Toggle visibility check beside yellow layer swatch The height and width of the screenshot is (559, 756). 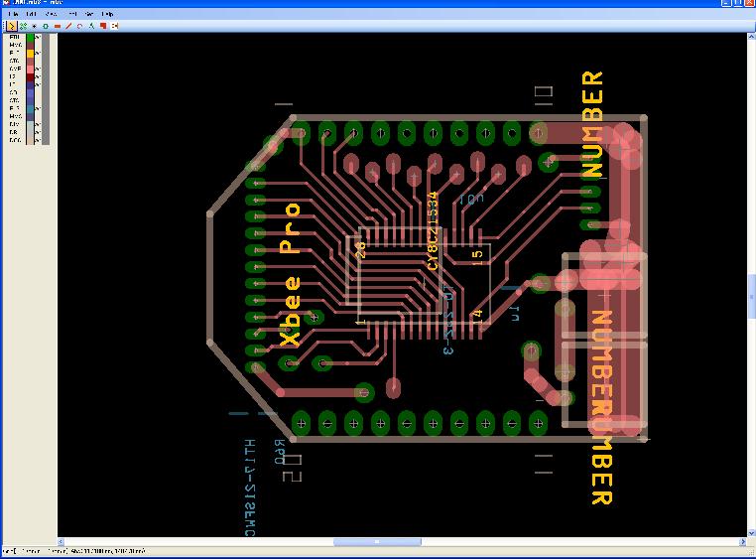(x=38, y=53)
